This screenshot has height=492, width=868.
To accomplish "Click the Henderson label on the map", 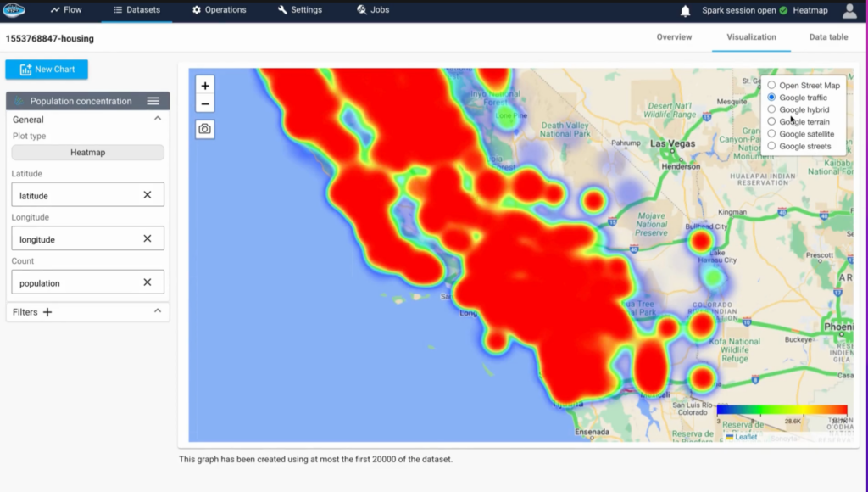I will tap(681, 166).
